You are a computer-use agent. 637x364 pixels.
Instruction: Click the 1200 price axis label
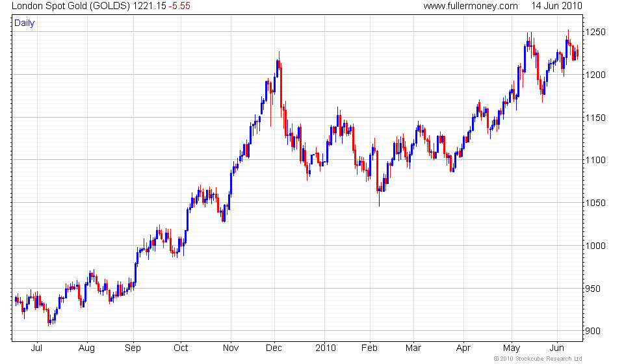coord(595,75)
